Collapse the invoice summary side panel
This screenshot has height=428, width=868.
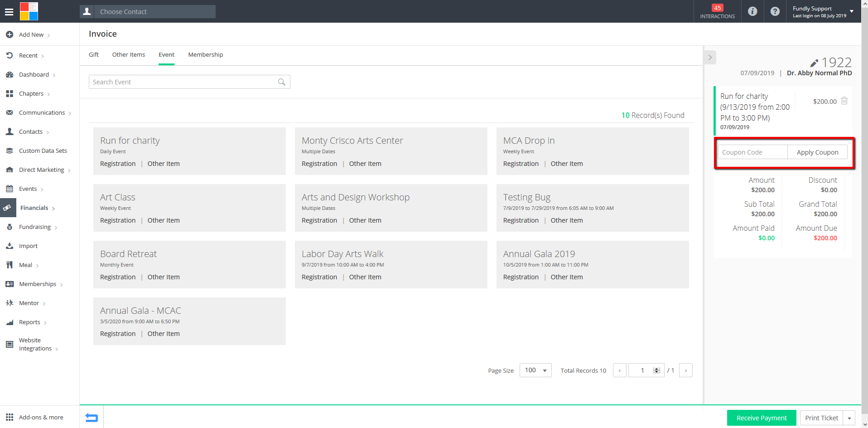click(x=710, y=57)
